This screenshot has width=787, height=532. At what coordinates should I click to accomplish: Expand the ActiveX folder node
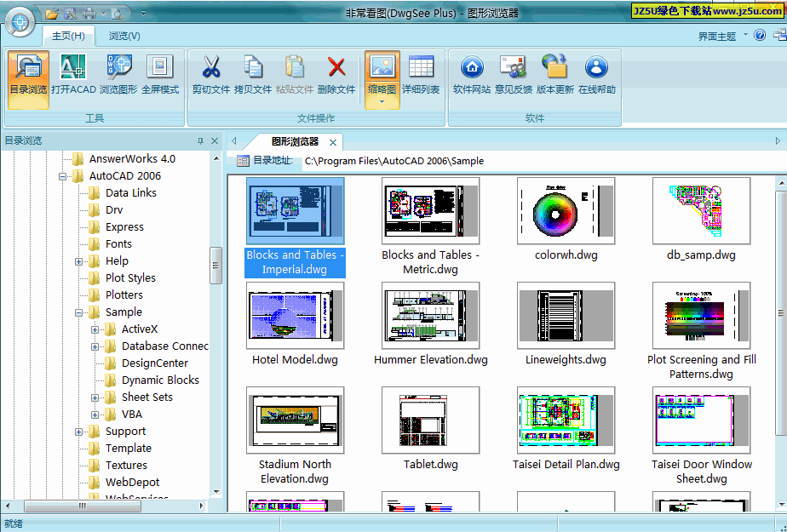coord(95,330)
